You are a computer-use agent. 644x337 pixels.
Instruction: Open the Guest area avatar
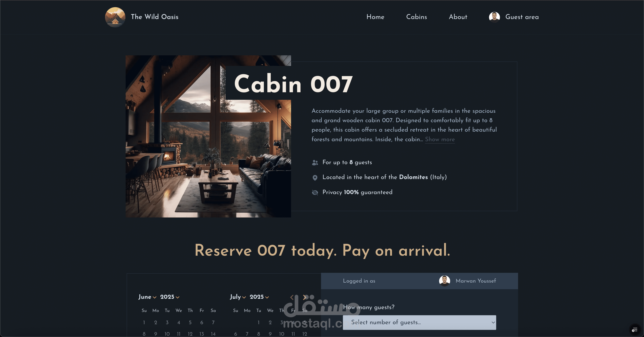point(494,17)
